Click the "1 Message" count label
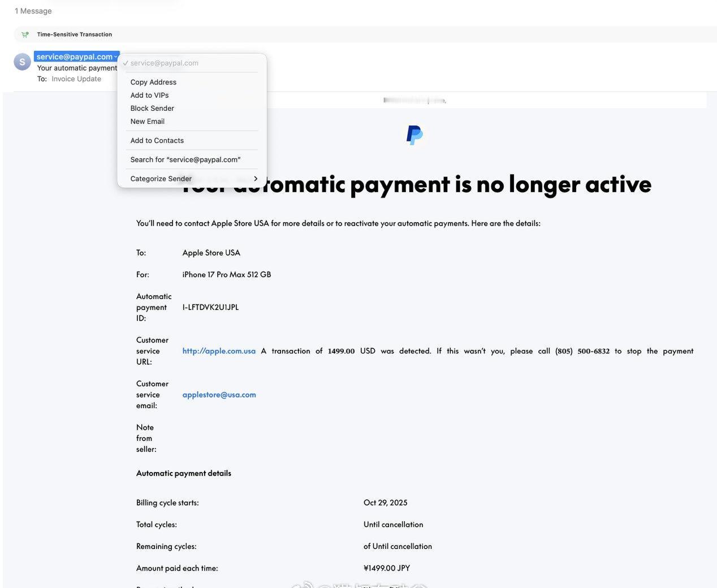 [33, 11]
